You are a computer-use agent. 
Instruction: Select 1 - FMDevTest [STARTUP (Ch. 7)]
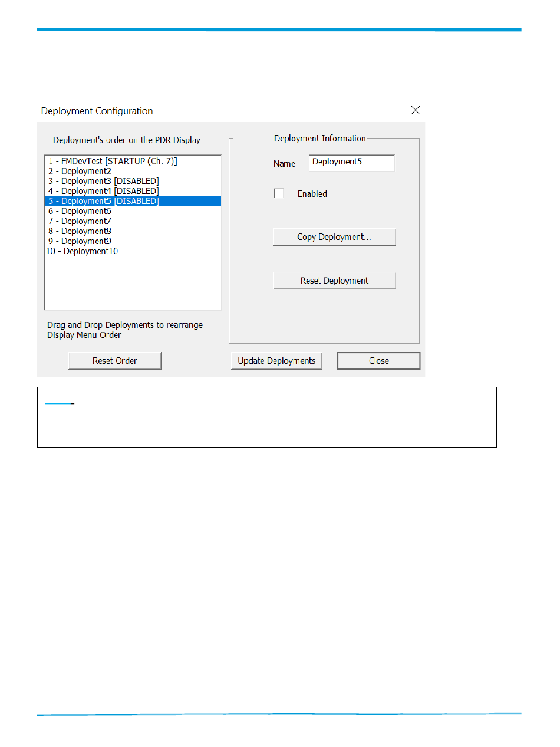[133, 161]
